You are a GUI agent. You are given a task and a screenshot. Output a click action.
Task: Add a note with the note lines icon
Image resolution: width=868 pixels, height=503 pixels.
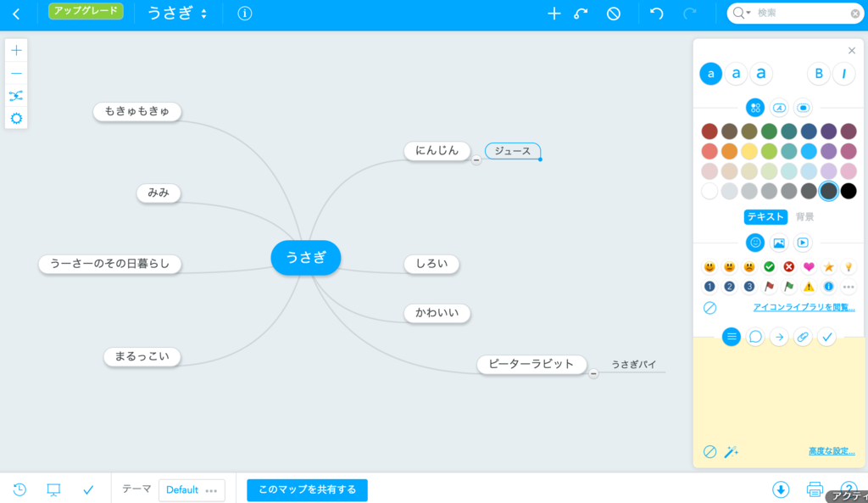731,337
